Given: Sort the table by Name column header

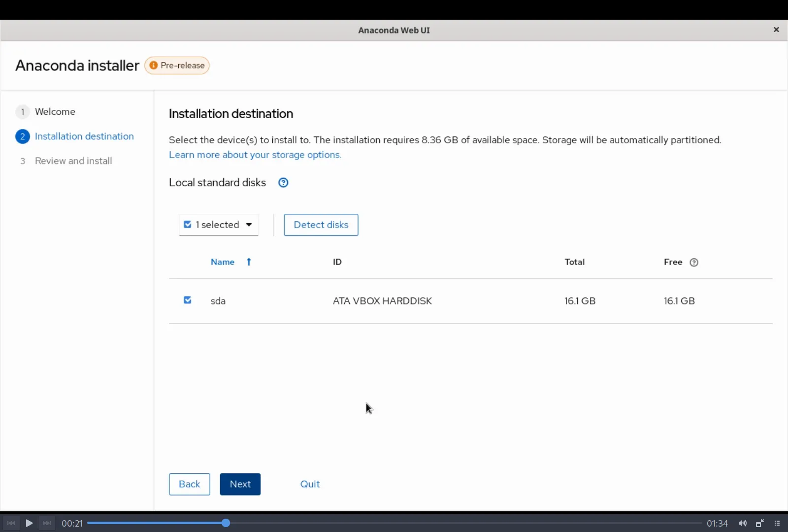Looking at the screenshot, I should [x=223, y=262].
